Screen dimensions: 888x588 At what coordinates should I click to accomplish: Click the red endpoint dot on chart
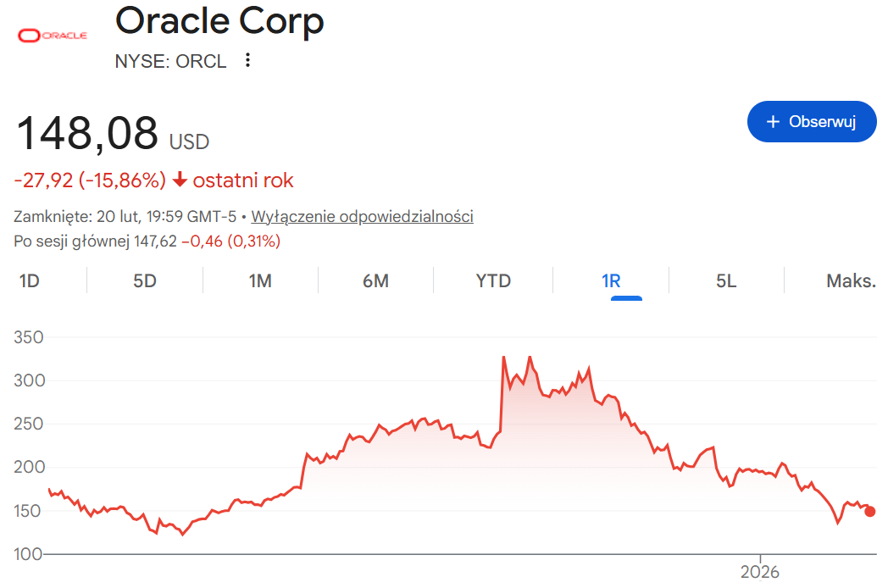(x=870, y=511)
